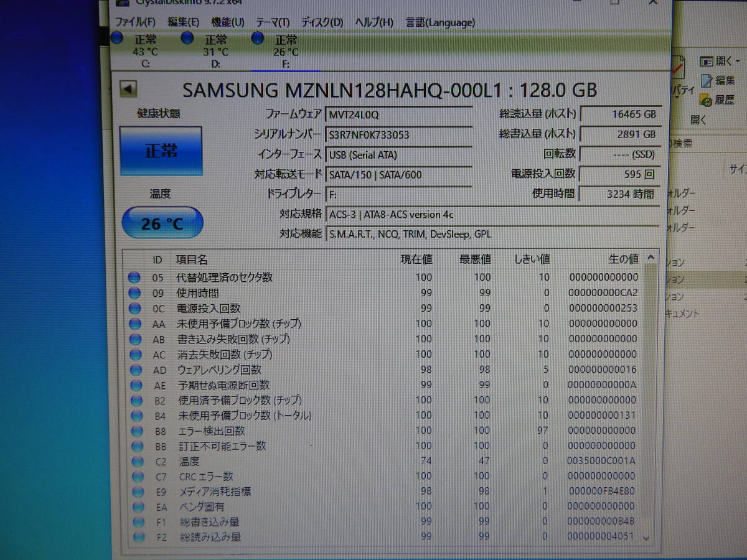Select drive C: status at 43 °C
Screen dimensions: 747x560
click(145, 50)
